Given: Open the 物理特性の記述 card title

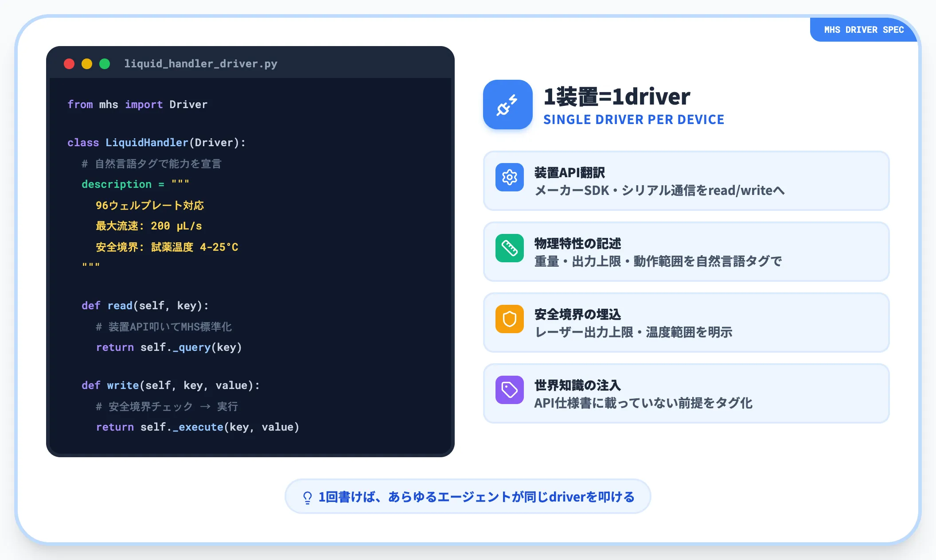Looking at the screenshot, I should pyautogui.click(x=577, y=243).
